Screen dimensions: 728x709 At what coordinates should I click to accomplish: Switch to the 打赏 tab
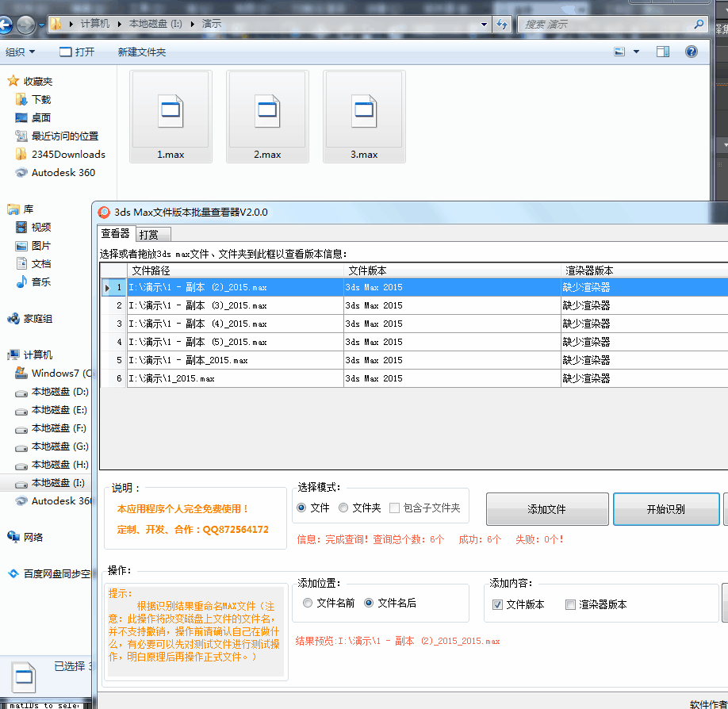click(148, 235)
